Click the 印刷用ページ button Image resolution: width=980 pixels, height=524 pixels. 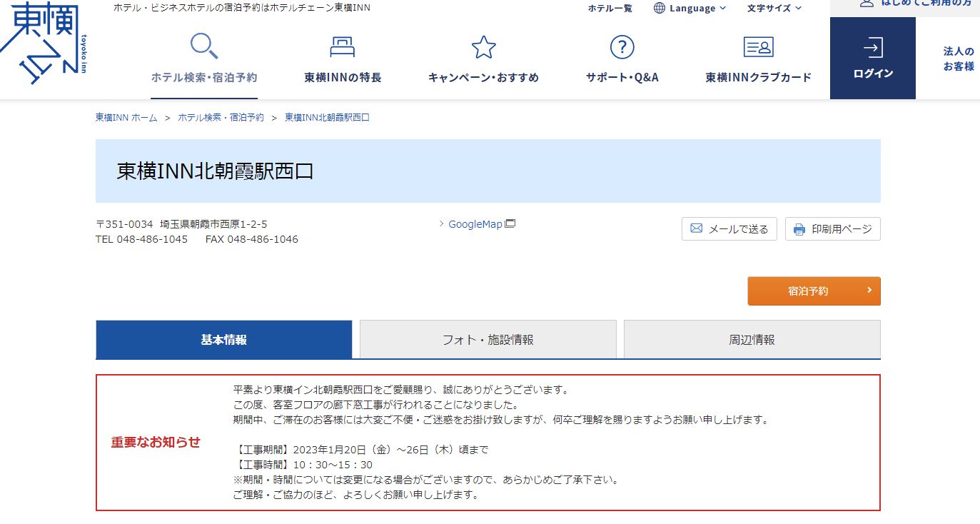(833, 229)
